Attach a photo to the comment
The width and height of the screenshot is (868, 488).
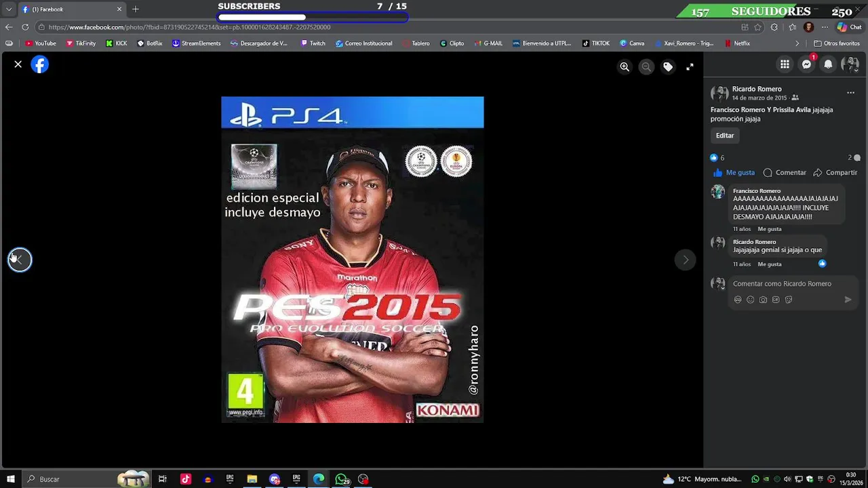(x=763, y=300)
